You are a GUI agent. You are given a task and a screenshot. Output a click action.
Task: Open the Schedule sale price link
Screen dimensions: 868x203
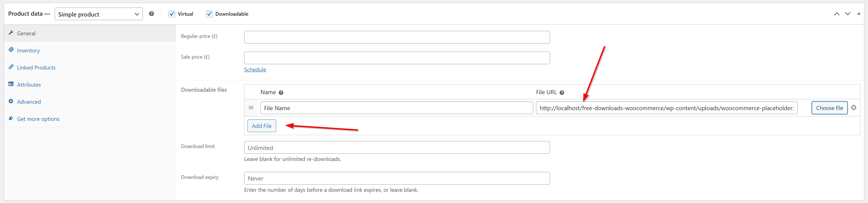point(255,69)
